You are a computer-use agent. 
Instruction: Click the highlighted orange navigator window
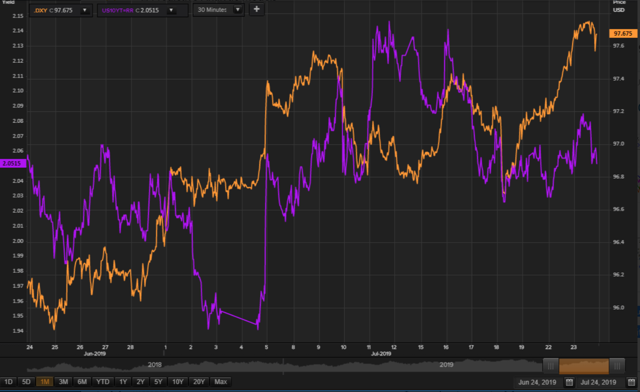coord(584,366)
